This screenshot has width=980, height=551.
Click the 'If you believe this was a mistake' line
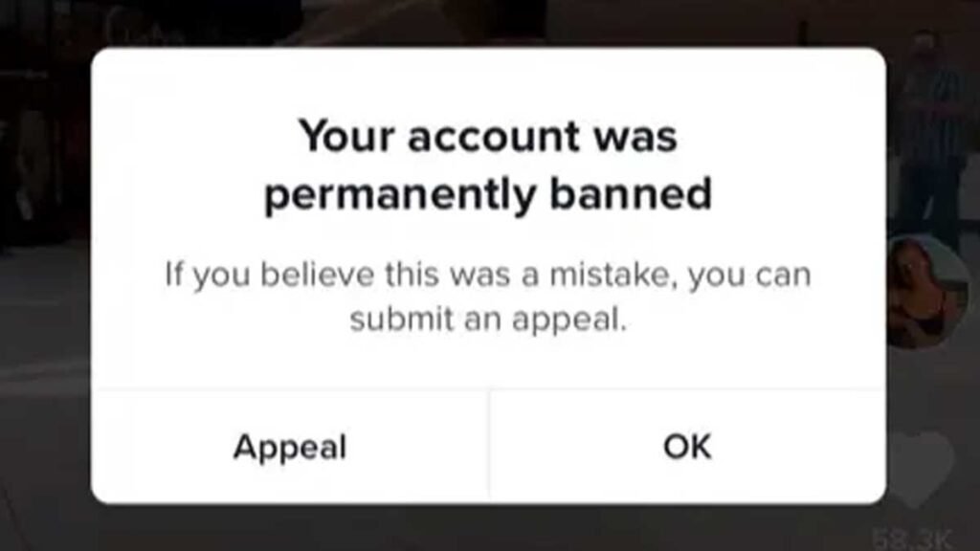click(x=487, y=275)
